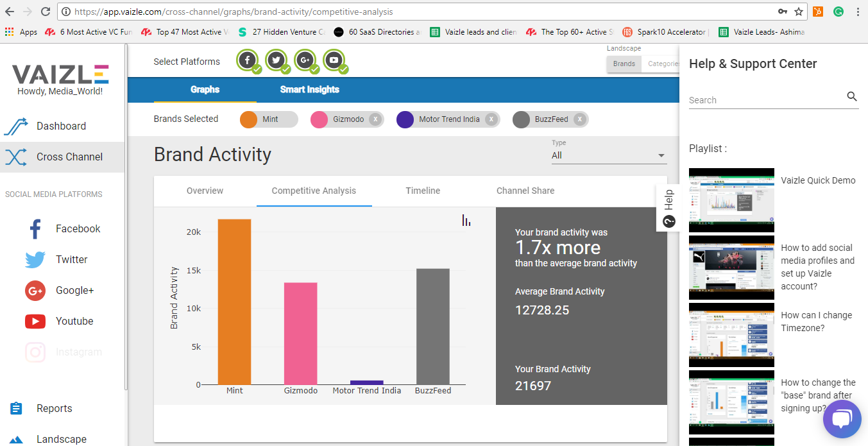Remove Gizmodo from selected brands
This screenshot has width=868, height=446.
[x=375, y=119]
